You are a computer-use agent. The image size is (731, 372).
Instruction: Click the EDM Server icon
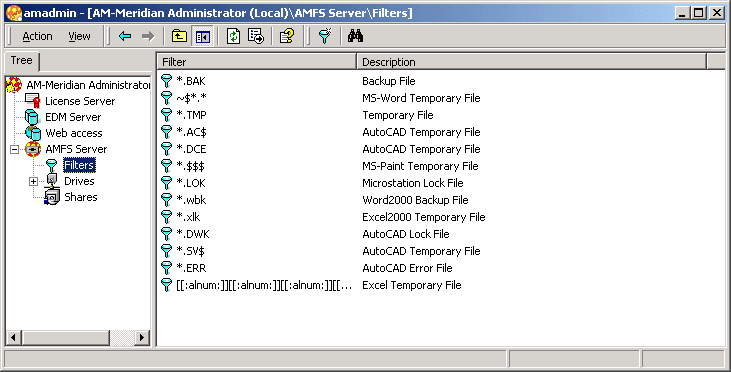(32, 117)
